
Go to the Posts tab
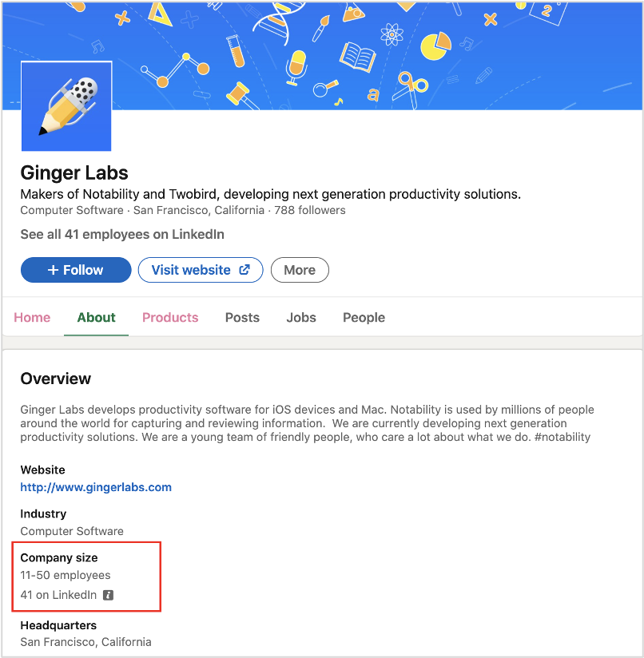(x=242, y=318)
